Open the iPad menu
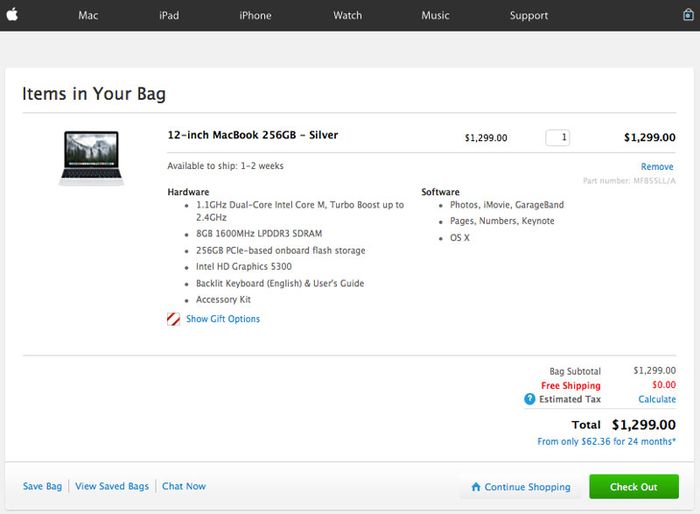Viewport: 700px width, 514px height. point(169,15)
